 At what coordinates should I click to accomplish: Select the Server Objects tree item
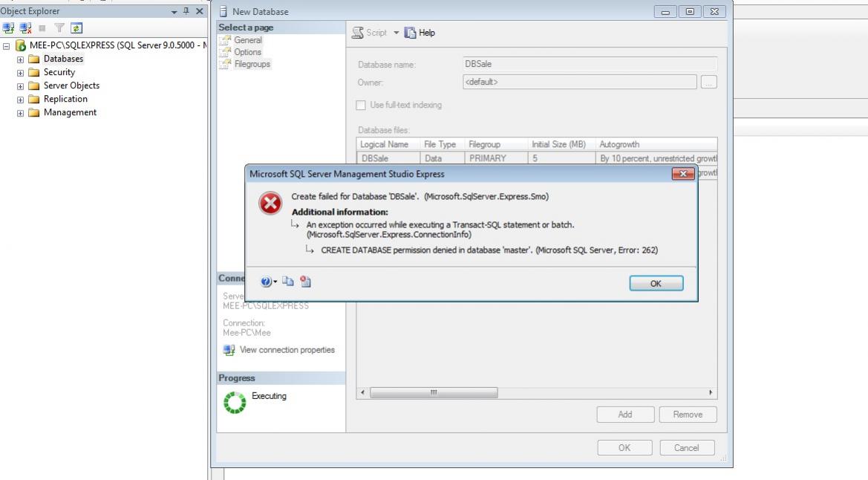pos(71,85)
